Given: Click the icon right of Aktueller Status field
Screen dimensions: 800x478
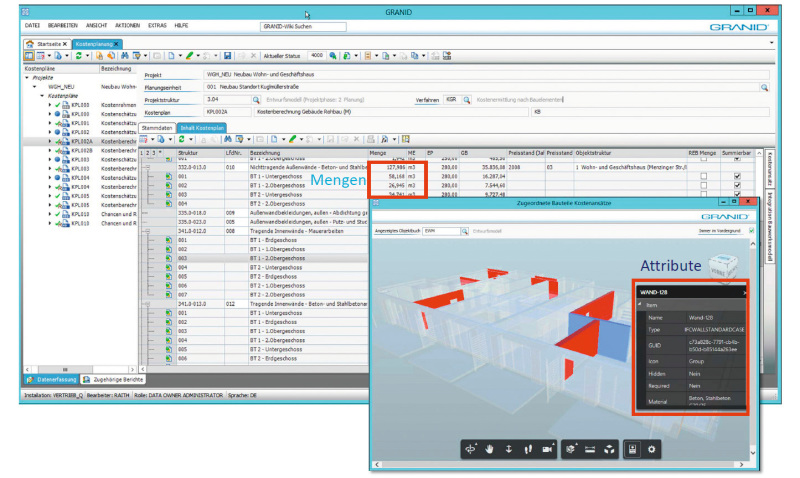Looking at the screenshot, I should pyautogui.click(x=333, y=56).
